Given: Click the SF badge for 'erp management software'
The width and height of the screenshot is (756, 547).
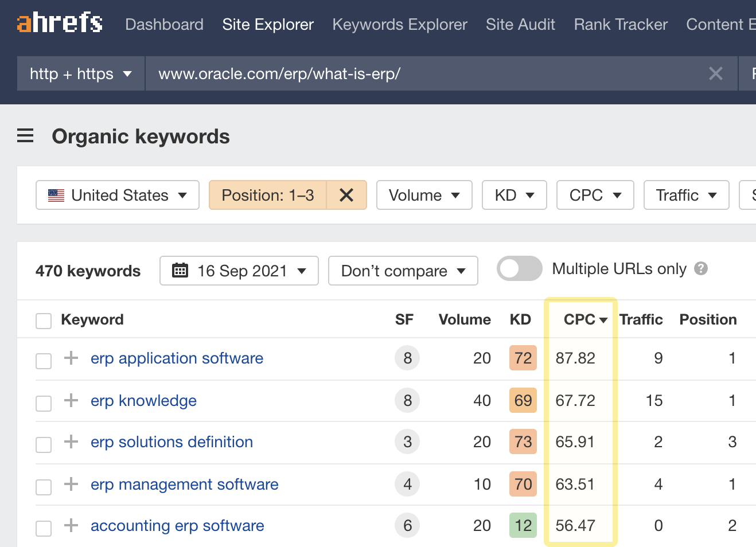Looking at the screenshot, I should click(407, 485).
